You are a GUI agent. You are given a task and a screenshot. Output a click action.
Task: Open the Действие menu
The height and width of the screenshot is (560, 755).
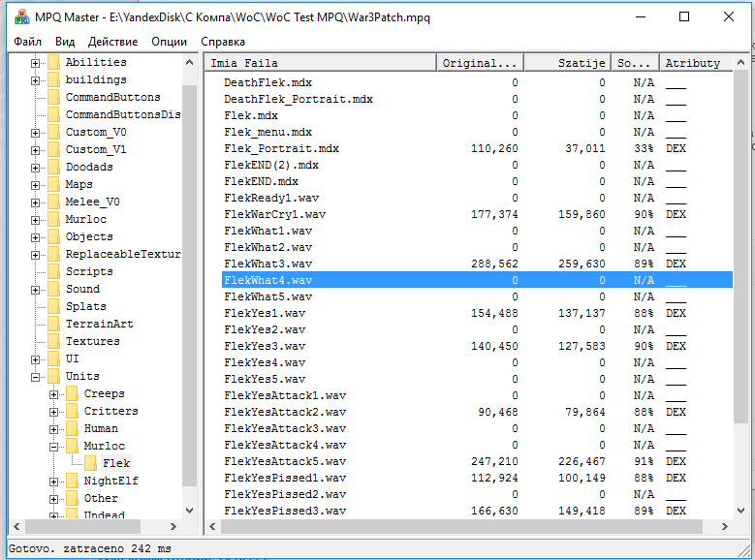tap(112, 42)
